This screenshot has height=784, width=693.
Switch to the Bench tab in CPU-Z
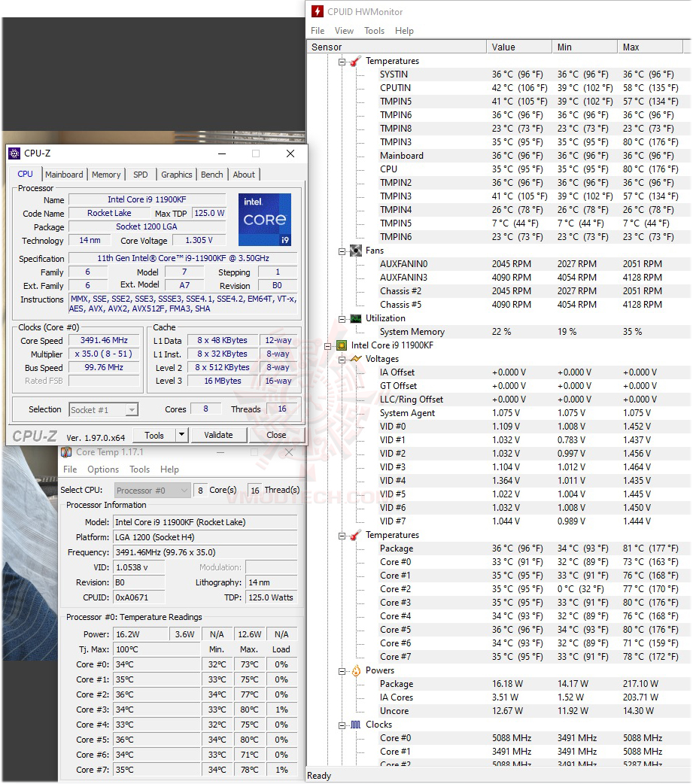point(212,175)
